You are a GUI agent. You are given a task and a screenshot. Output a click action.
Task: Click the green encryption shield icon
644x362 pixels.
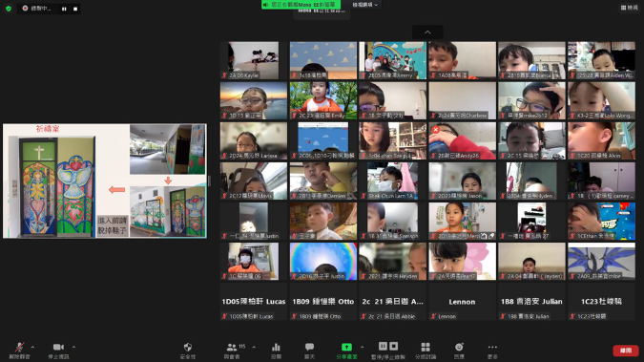click(9, 9)
